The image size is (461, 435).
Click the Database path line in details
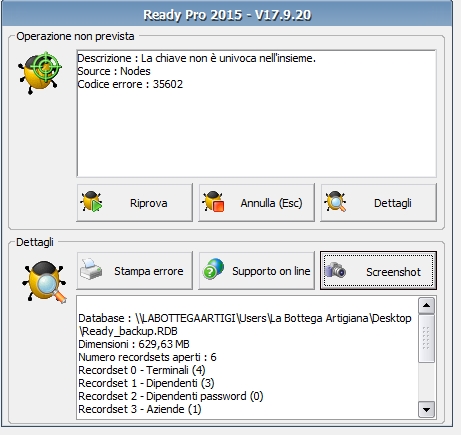click(x=245, y=325)
